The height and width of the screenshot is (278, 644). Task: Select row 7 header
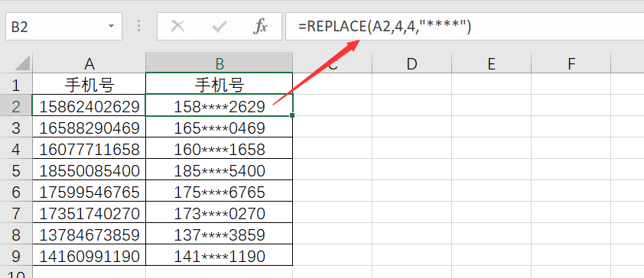click(x=16, y=212)
